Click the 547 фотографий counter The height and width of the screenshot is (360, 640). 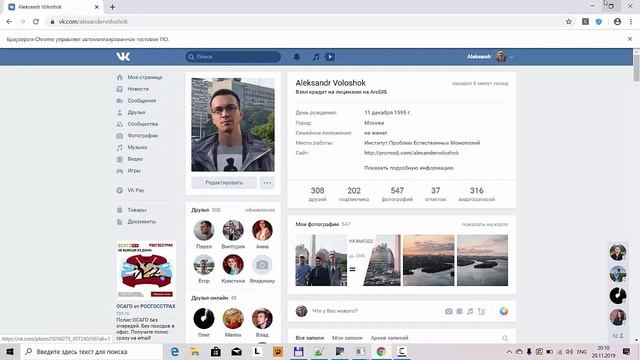tap(397, 194)
